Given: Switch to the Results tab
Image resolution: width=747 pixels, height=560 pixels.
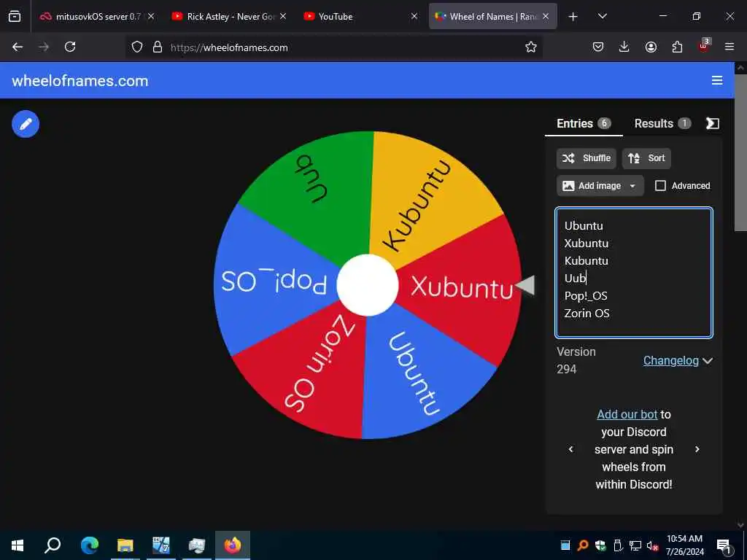Looking at the screenshot, I should tap(662, 123).
